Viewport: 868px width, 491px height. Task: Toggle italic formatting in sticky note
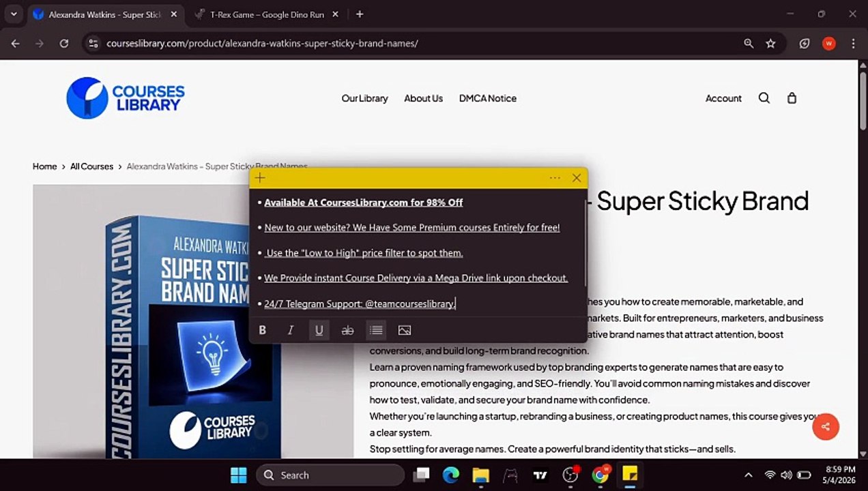point(291,330)
